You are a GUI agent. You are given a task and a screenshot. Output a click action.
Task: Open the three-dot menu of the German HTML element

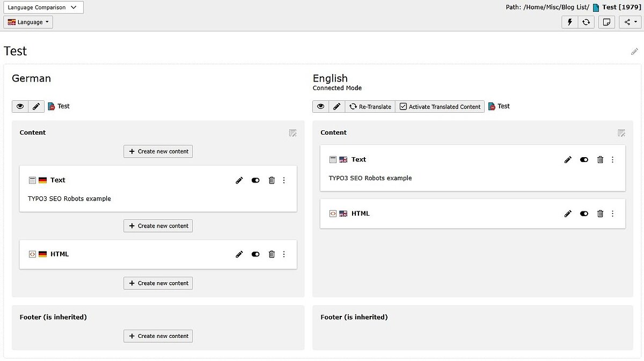[x=284, y=254]
